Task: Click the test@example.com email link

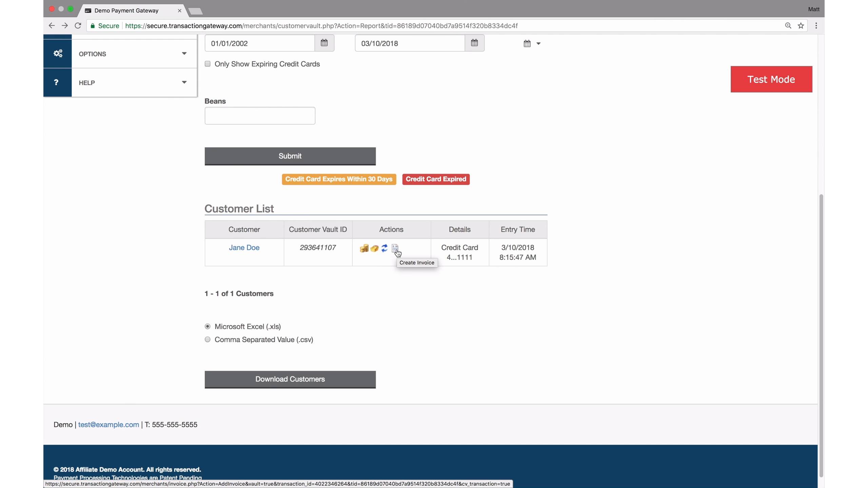Action: click(x=108, y=425)
